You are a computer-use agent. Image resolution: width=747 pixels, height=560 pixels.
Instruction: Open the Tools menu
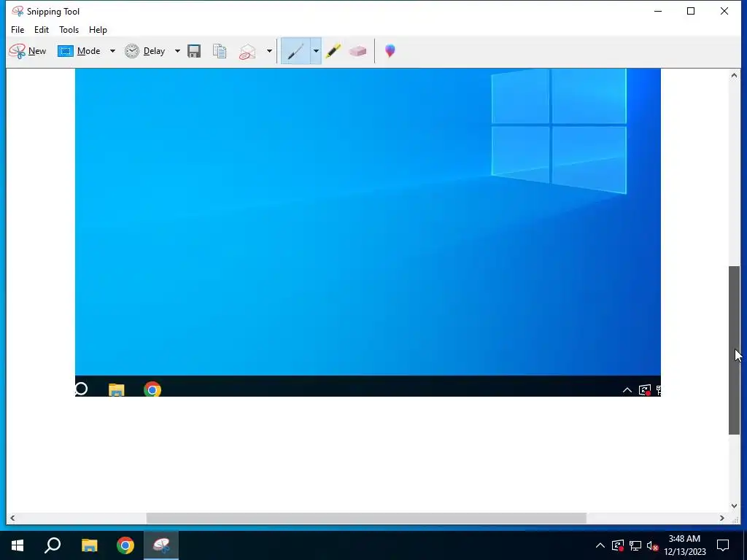pyautogui.click(x=69, y=29)
